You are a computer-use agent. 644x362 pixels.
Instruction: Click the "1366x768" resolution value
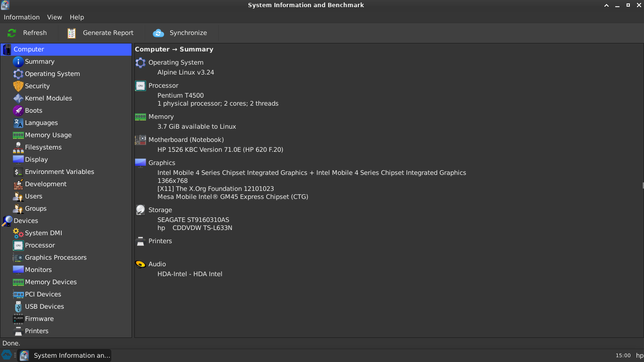tap(173, 181)
